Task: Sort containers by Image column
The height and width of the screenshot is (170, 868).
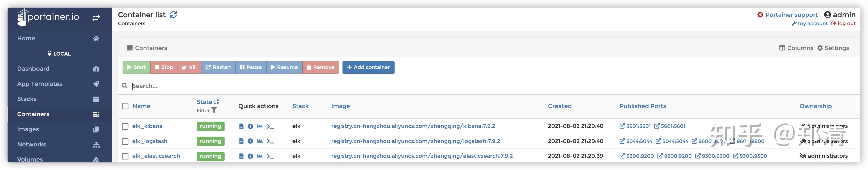Action: (340, 106)
